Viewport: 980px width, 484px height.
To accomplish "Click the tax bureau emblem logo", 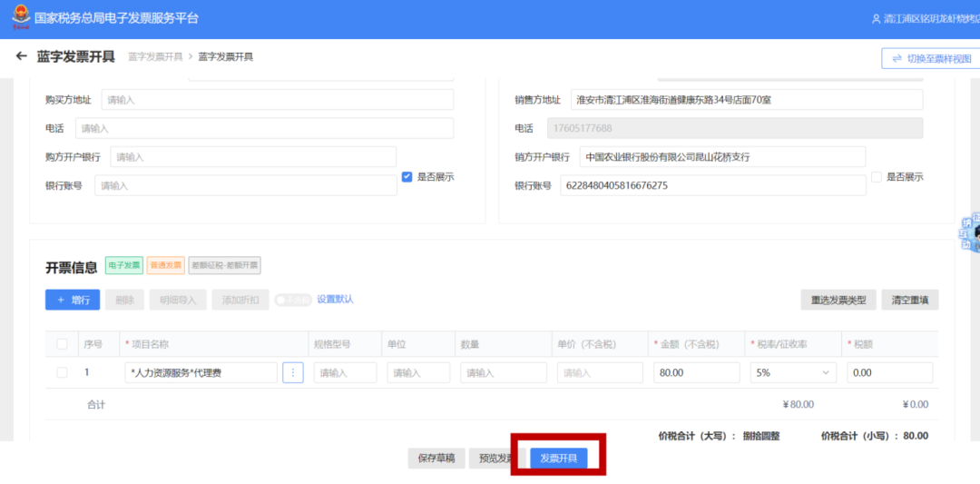I will click(x=20, y=17).
